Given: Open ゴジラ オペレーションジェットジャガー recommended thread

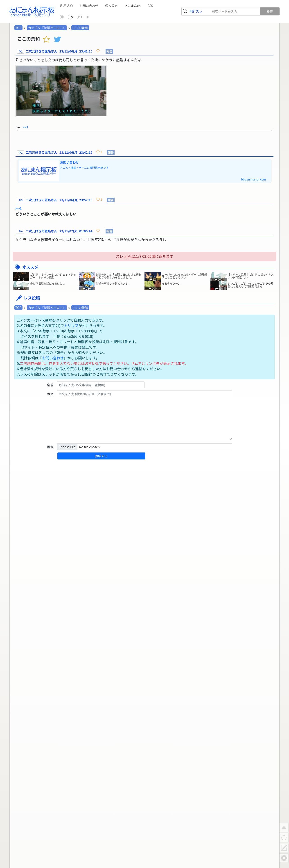Looking at the screenshot, I should click(53, 276).
